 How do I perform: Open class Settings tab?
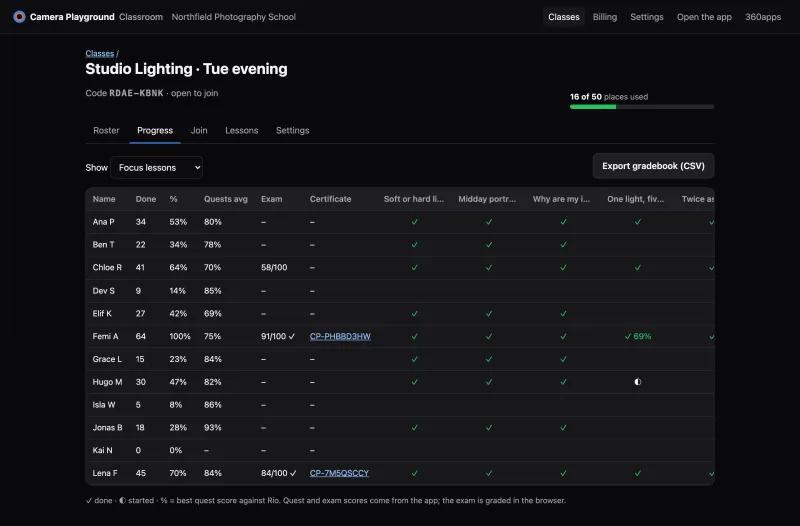[x=292, y=131]
